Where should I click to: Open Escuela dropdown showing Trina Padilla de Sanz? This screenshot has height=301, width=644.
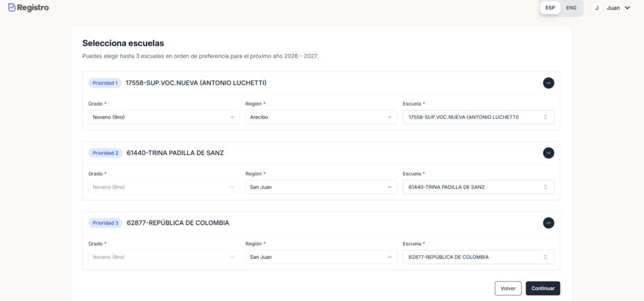[478, 187]
